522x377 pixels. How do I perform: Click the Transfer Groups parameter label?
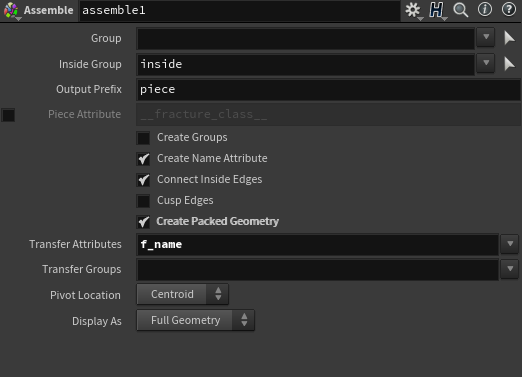(82, 269)
